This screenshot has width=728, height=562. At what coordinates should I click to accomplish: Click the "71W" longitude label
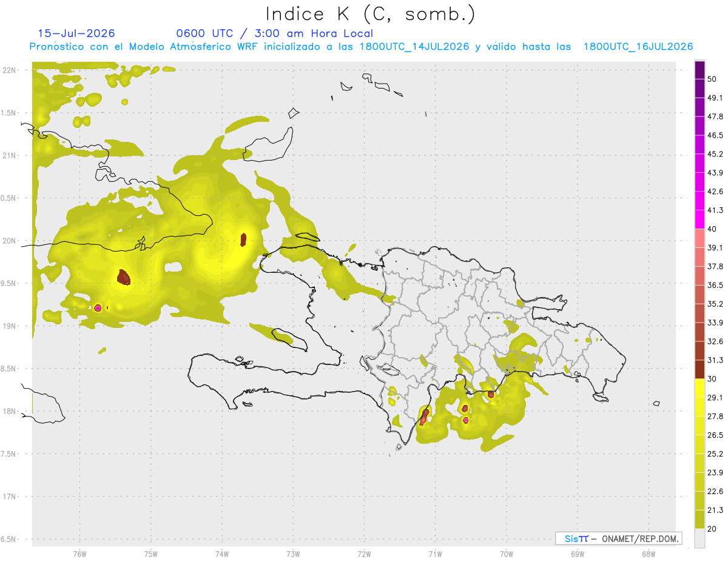tap(435, 554)
